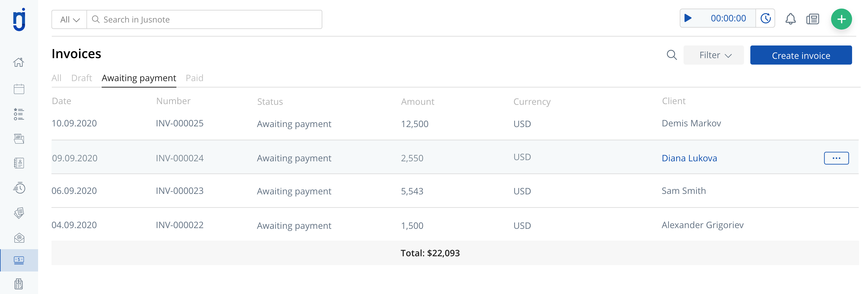
Task: Sort by the Status column header
Action: point(270,102)
